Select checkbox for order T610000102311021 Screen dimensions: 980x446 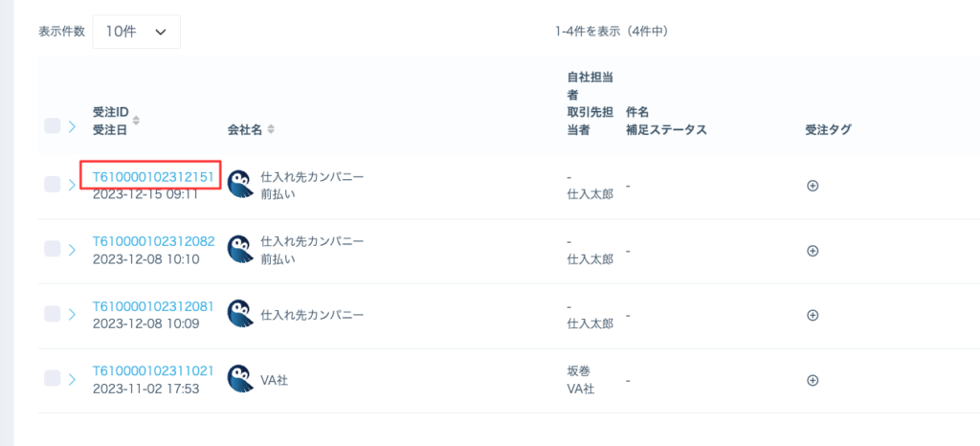click(x=53, y=380)
